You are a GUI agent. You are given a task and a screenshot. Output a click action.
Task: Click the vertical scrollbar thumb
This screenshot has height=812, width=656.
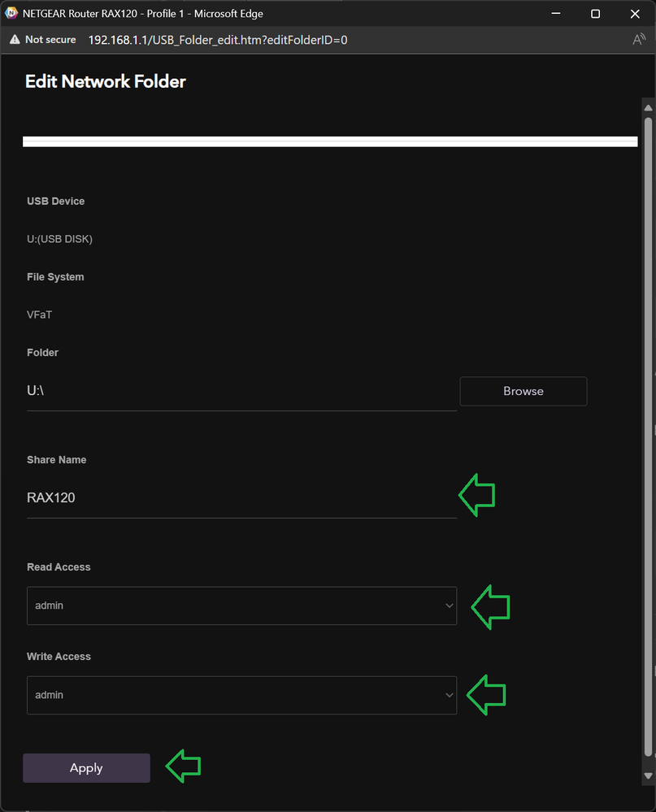pyautogui.click(x=648, y=436)
